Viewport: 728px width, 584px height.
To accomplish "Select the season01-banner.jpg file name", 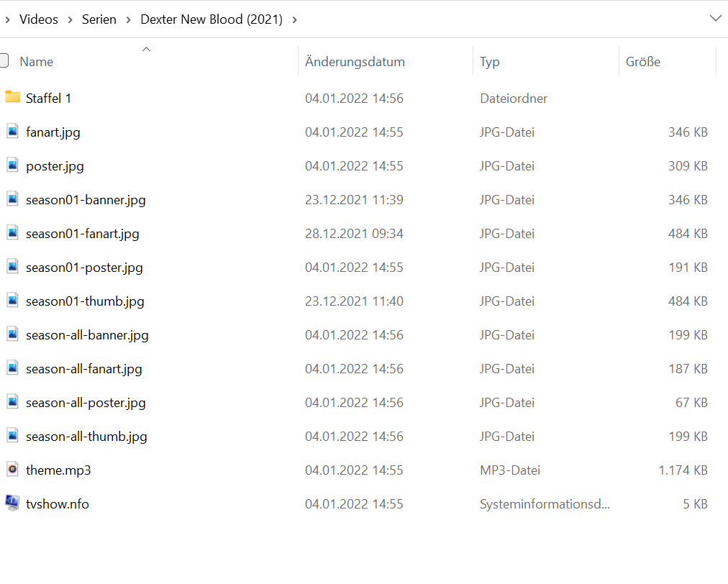I will [x=86, y=200].
